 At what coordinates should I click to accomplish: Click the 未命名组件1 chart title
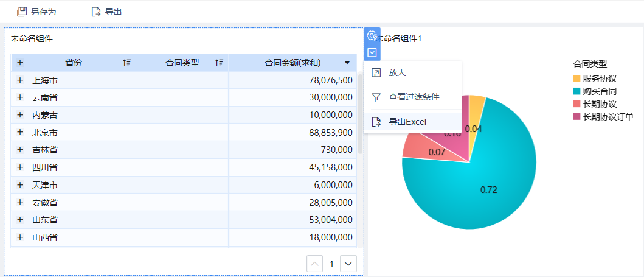[399, 38]
